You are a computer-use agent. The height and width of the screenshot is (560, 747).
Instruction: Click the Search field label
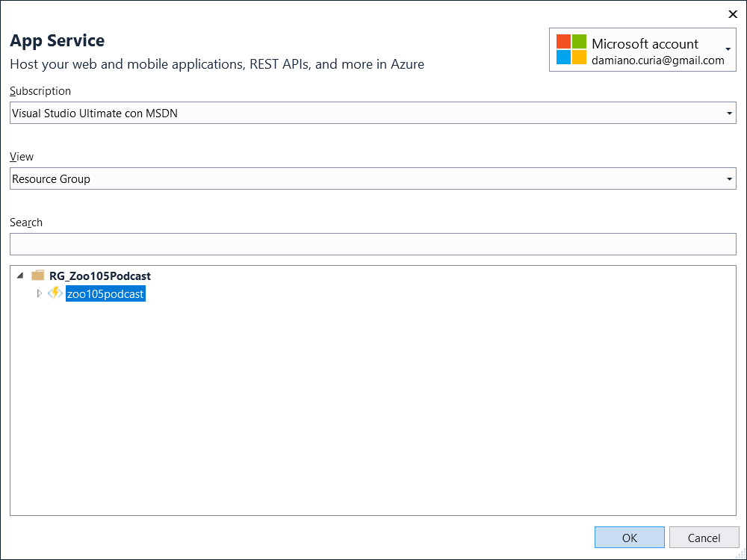[26, 223]
